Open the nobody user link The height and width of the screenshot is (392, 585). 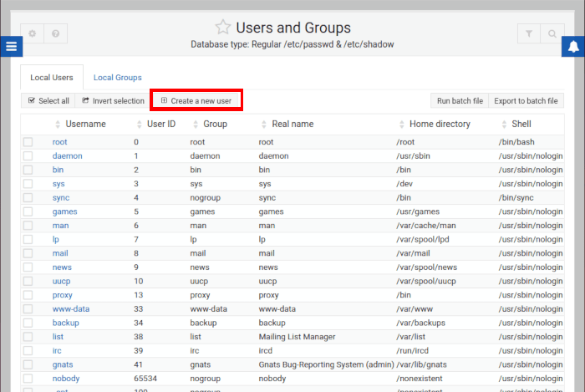[x=66, y=379]
